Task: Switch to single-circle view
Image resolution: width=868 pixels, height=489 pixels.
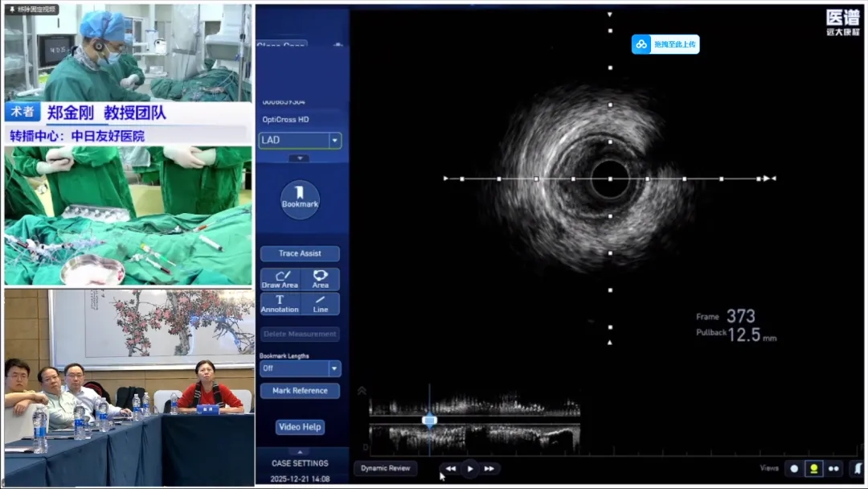Action: click(x=794, y=468)
